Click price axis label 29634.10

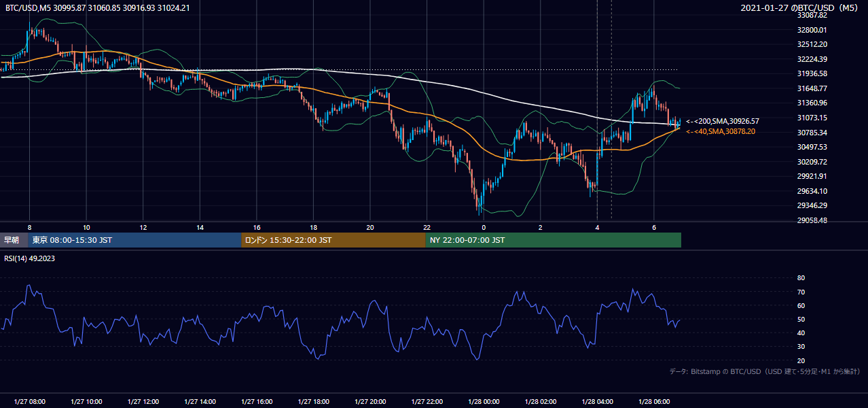tap(812, 191)
